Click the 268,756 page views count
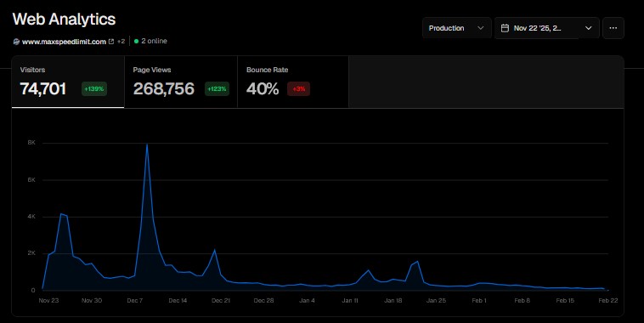 click(x=163, y=88)
